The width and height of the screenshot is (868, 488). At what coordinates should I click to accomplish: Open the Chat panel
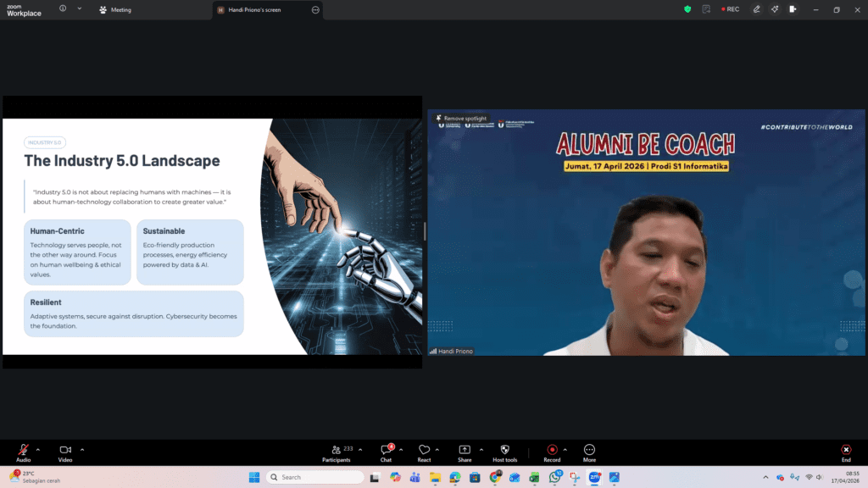point(386,450)
